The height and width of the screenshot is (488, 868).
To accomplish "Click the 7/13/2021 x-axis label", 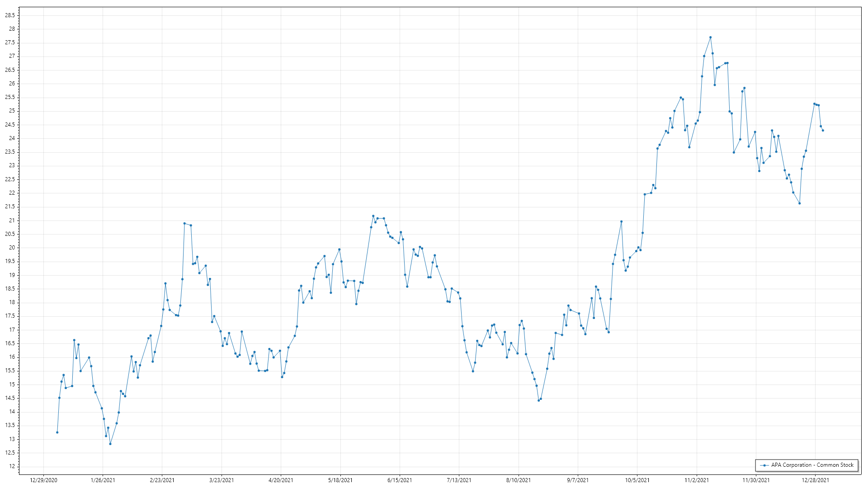I will pos(459,480).
